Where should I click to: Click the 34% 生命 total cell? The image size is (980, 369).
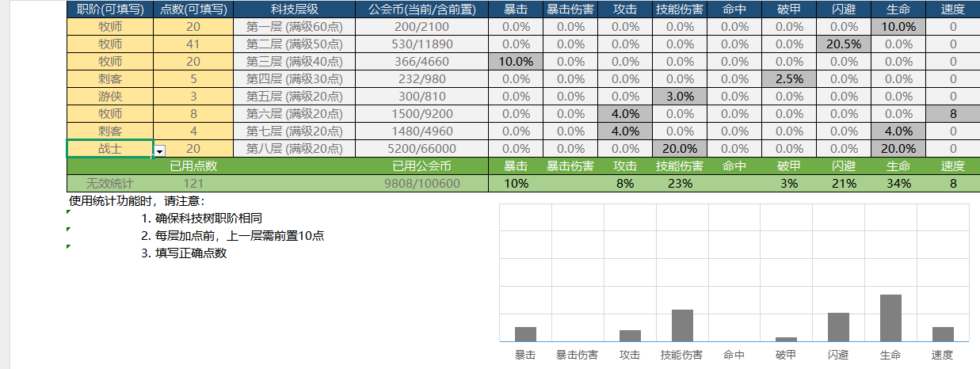pos(898,184)
